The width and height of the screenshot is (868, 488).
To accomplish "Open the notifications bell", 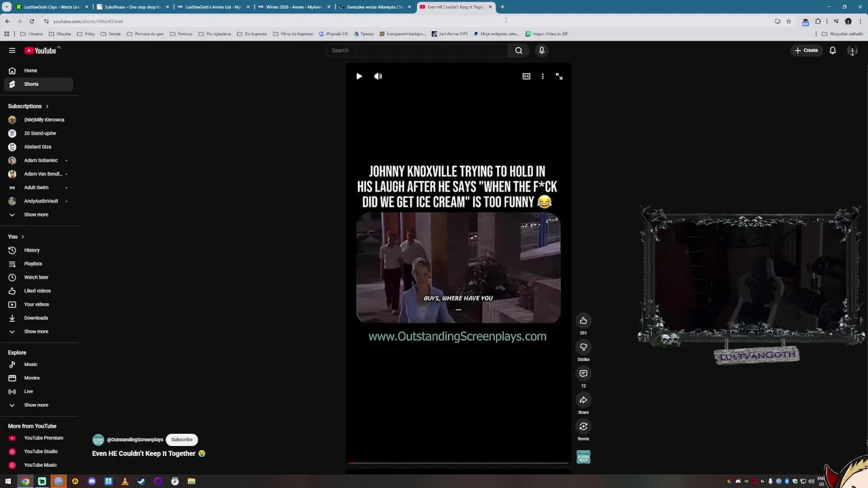I will [x=833, y=50].
